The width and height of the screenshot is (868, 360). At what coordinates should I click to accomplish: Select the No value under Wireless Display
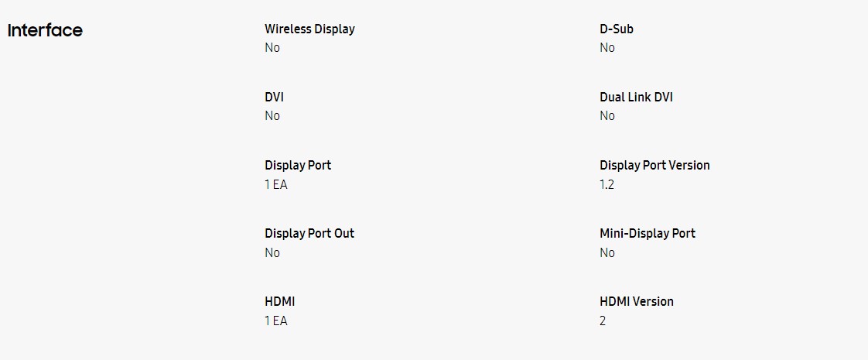coord(272,48)
